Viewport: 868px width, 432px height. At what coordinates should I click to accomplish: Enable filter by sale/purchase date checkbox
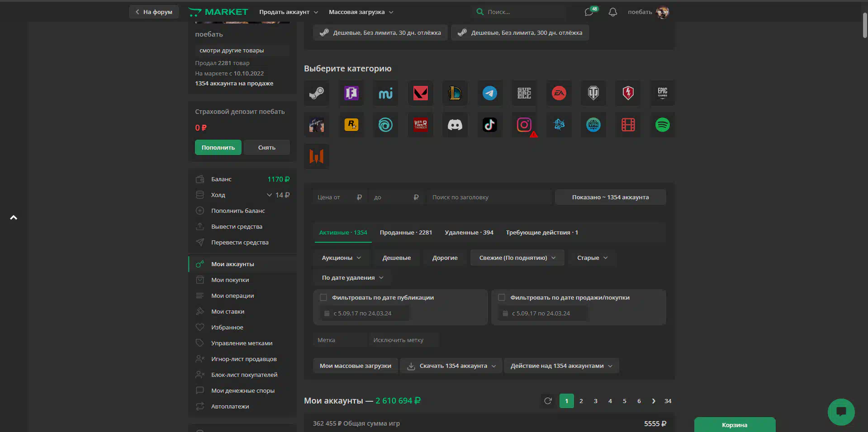tap(502, 297)
